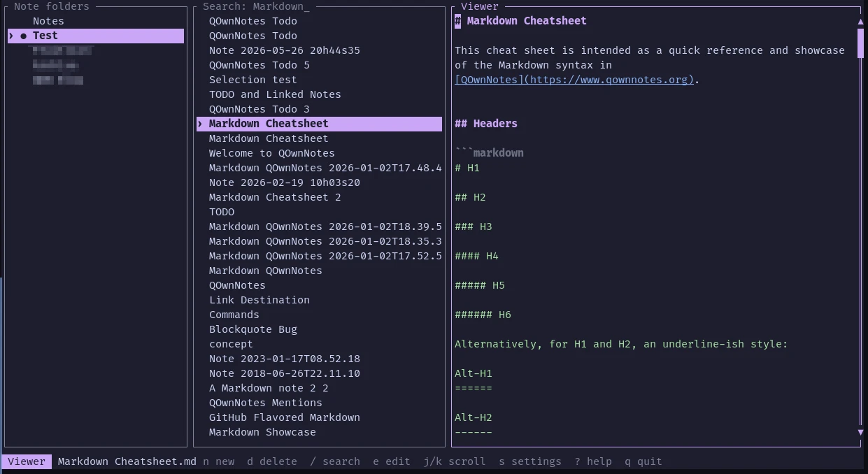Viewport: 868px width, 474px height.
Task: Click 'n new' in the status bar
Action: [x=219, y=461]
